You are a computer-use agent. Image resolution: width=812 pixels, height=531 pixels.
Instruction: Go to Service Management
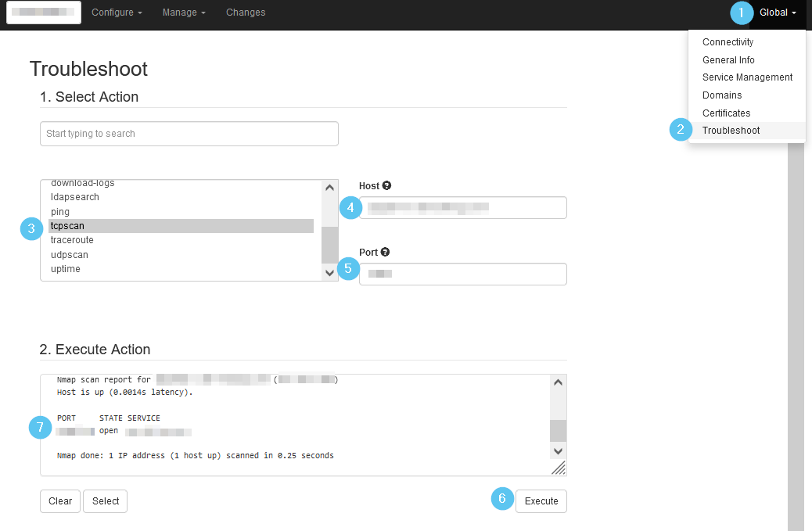pos(747,77)
